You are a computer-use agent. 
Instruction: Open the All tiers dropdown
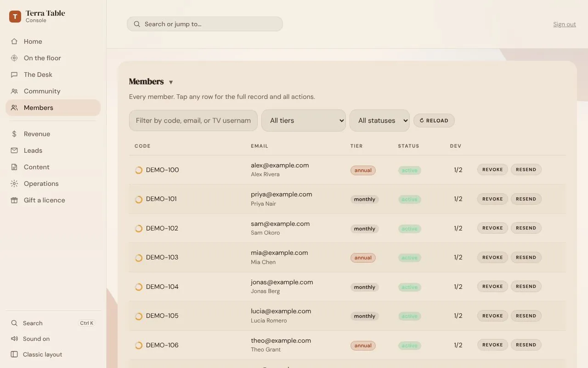[x=304, y=121]
